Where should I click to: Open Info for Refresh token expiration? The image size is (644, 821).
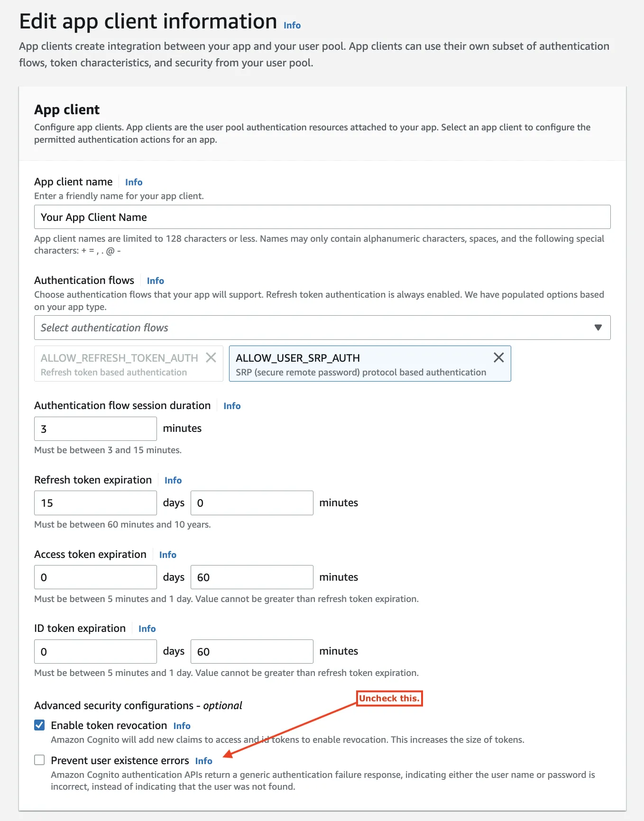point(173,480)
